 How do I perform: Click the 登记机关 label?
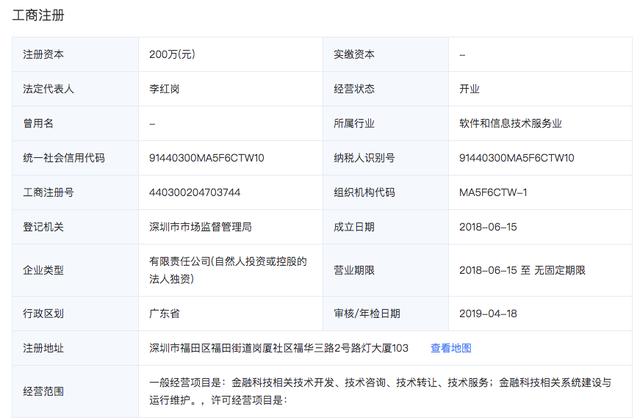point(43,227)
